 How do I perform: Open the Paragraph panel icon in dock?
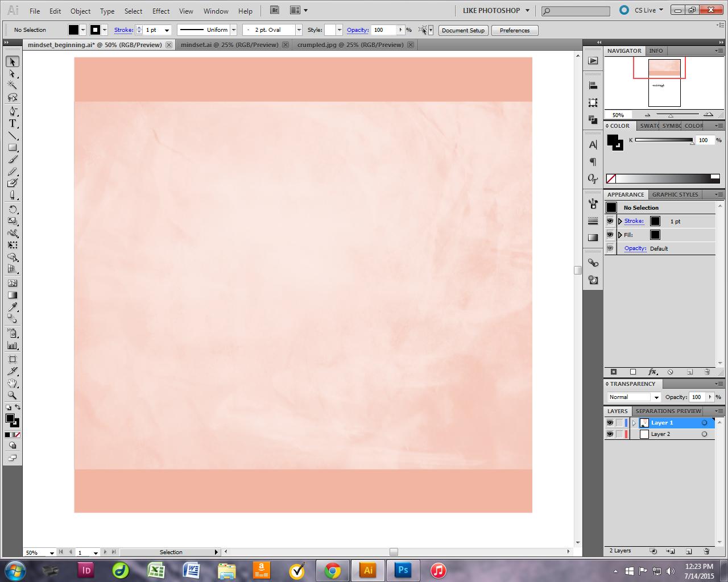tap(593, 162)
